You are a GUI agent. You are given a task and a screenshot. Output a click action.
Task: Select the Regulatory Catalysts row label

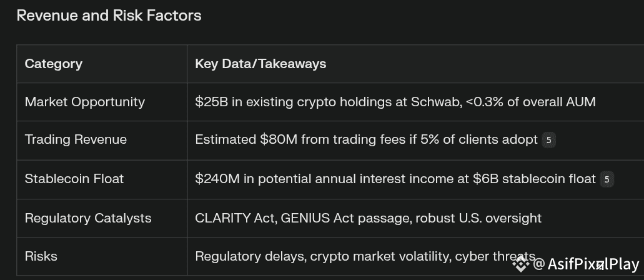tap(88, 218)
